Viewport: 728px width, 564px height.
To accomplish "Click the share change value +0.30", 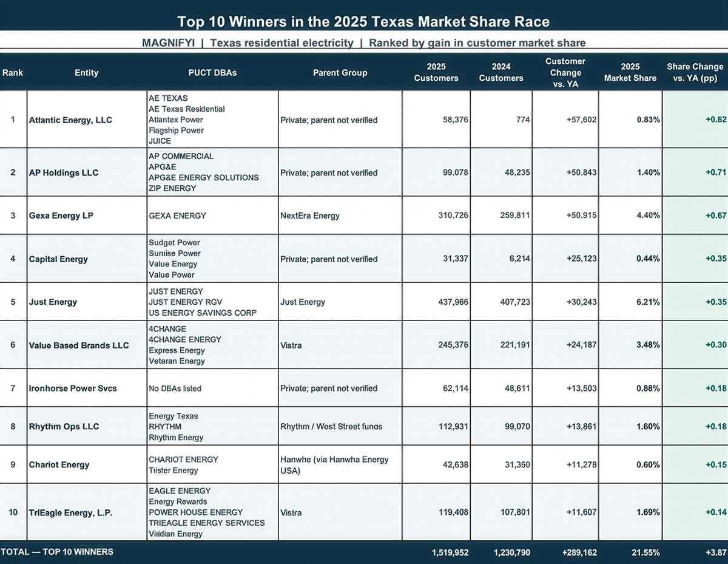I will pyautogui.click(x=716, y=345).
